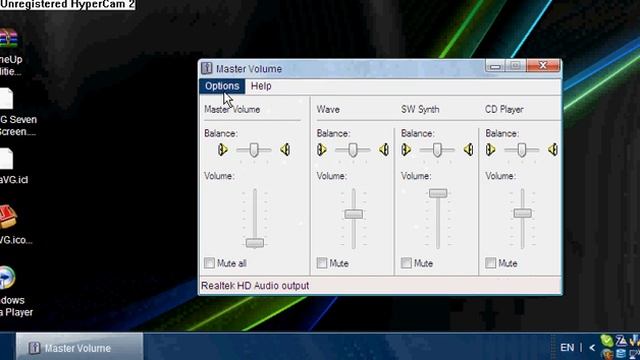Select the Master Volume taskbar button
This screenshot has width=640, height=360.
[x=80, y=348]
